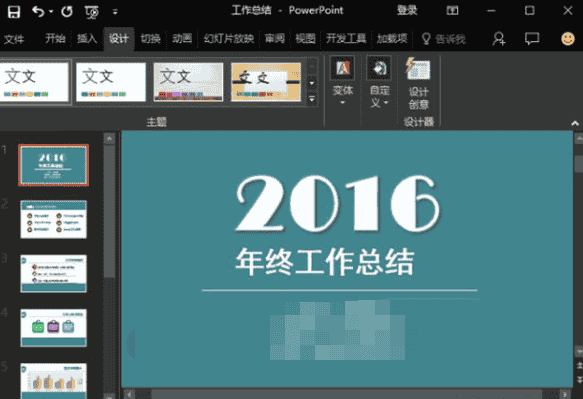Click the 设计创意 Design Ideas button

click(x=419, y=84)
